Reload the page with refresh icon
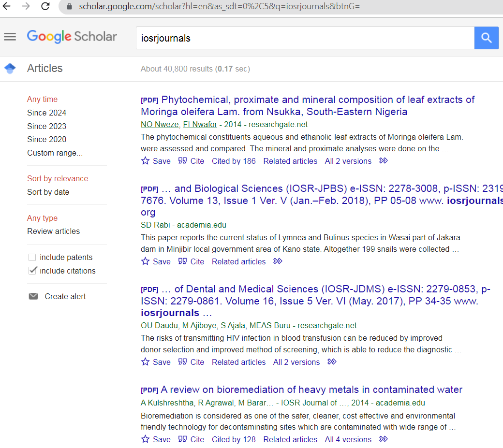Viewport: 503px width, 448px height. (45, 6)
